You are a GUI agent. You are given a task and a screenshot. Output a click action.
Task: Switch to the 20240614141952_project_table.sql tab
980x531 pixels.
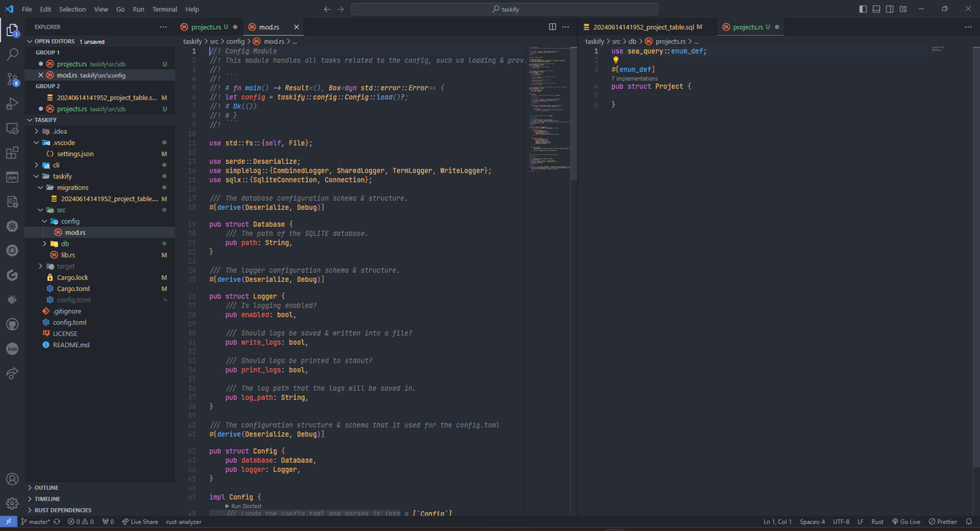pyautogui.click(x=642, y=27)
